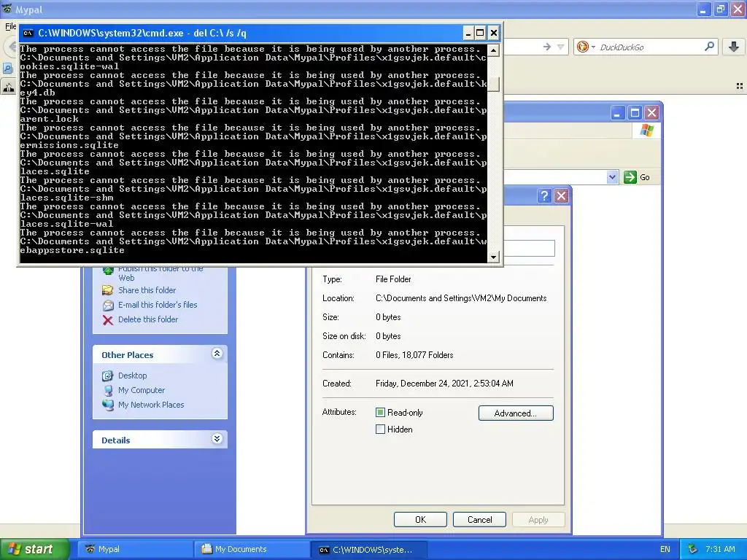Click '0 Files, 18,077 Folders' text
The height and width of the screenshot is (560, 747).
click(x=414, y=355)
